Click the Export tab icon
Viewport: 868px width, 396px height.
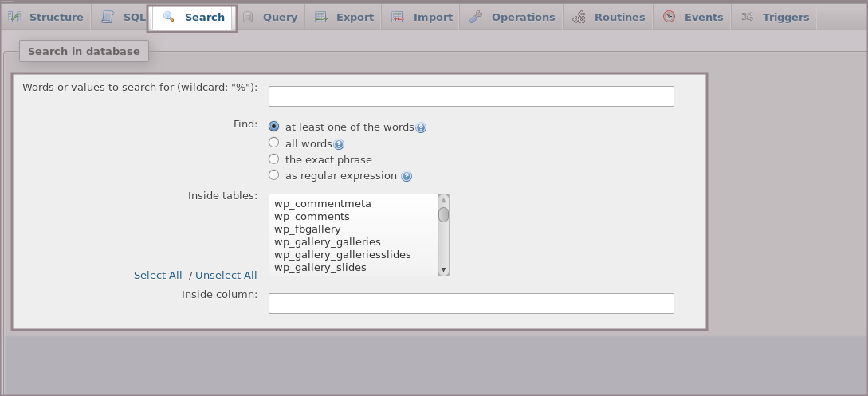coord(320,17)
